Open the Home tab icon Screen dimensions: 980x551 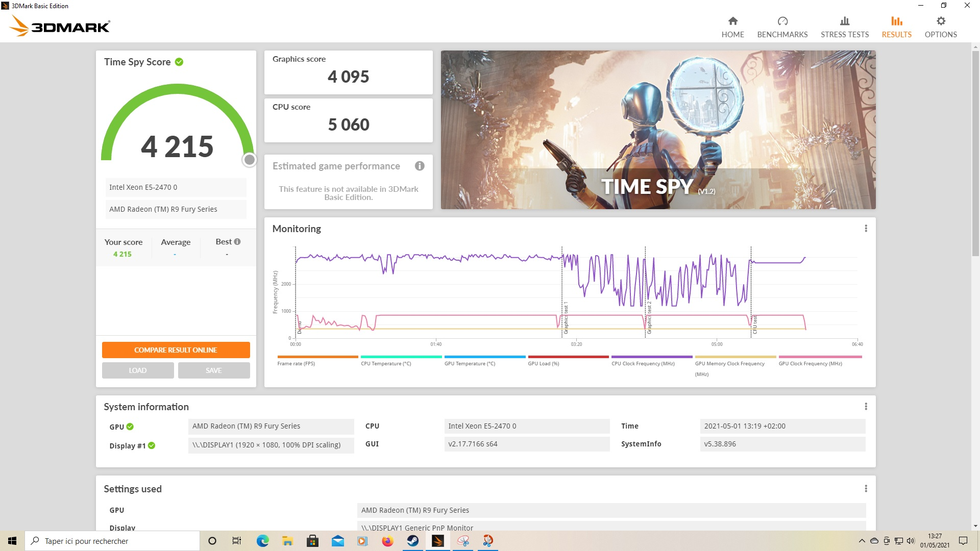click(x=732, y=21)
